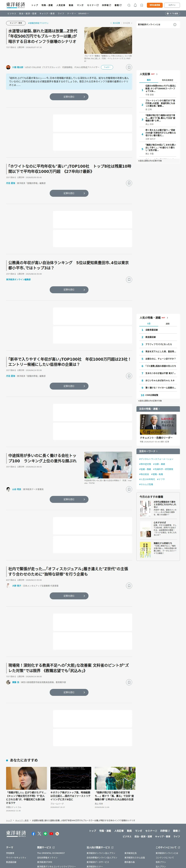Bookmark the ホワイトなのに平均年収も高い TOP100社 article

point(129,183)
